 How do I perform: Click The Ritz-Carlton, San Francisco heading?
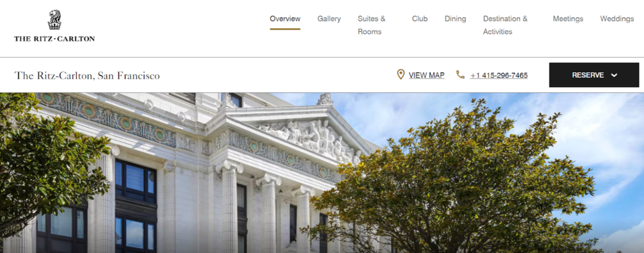tap(87, 75)
